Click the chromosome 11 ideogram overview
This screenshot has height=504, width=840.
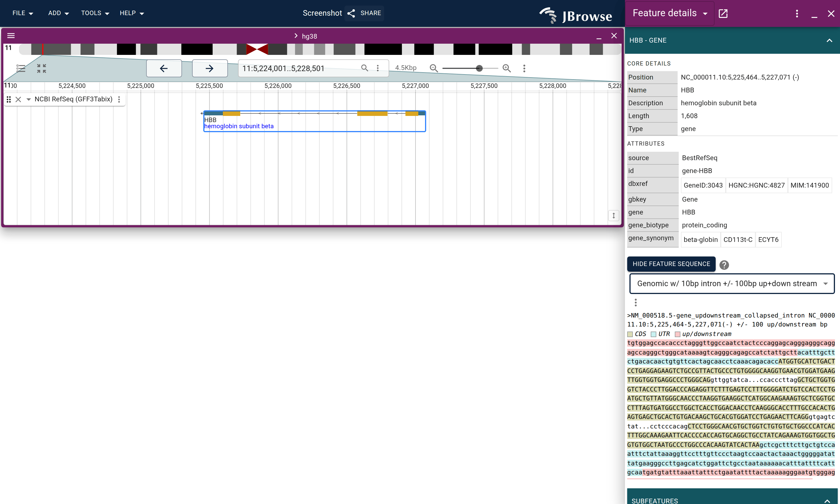pos(320,49)
